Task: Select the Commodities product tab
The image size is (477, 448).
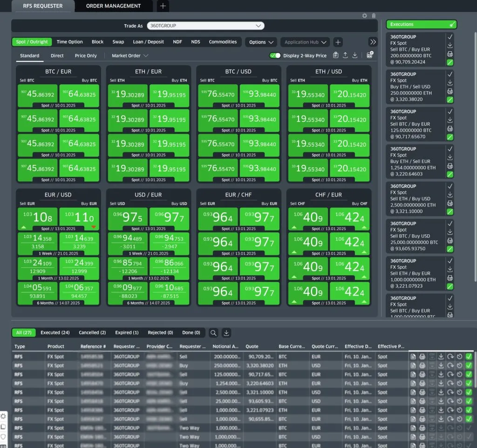Action: pos(223,41)
